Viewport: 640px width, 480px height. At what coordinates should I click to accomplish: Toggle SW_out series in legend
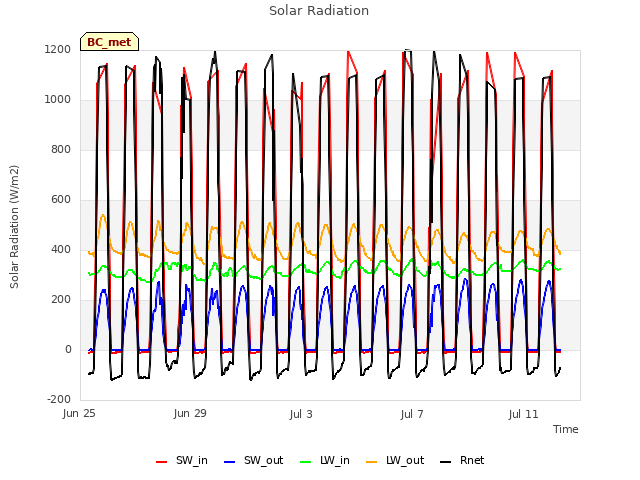tap(253, 461)
